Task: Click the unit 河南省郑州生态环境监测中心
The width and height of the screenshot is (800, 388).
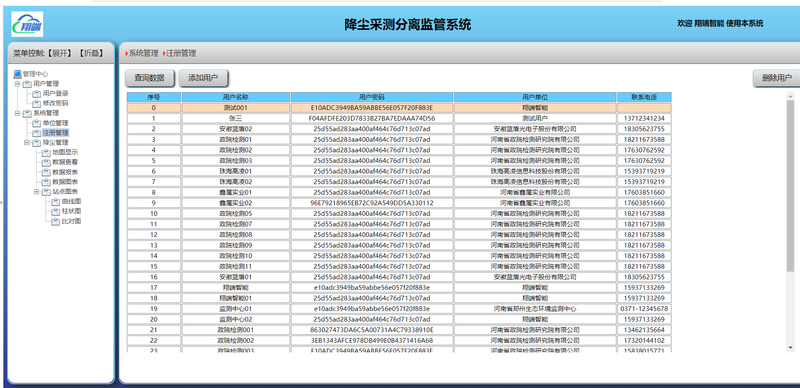Action: point(535,309)
